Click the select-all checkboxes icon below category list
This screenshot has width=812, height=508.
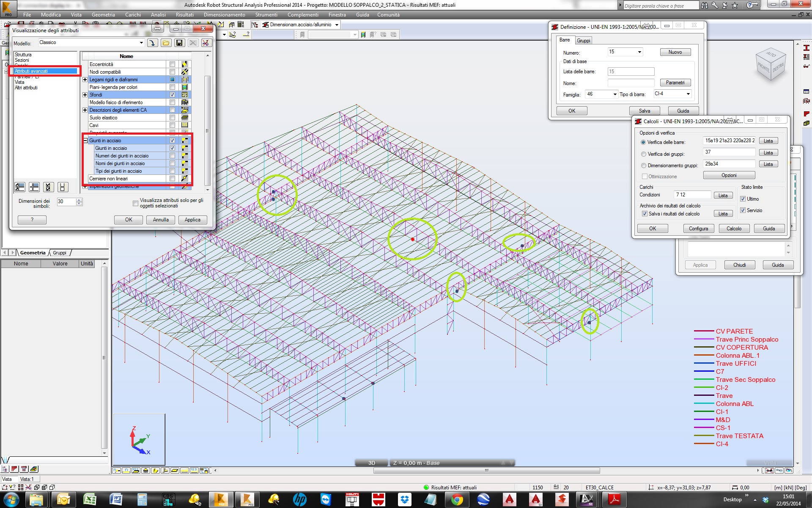(48, 187)
